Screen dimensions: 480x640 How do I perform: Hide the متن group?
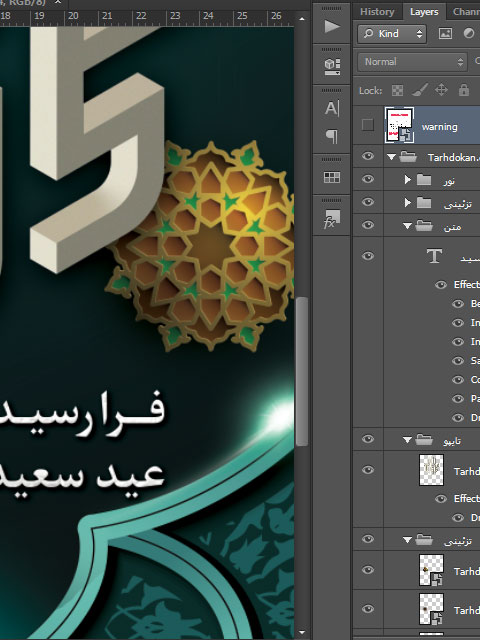(x=368, y=225)
